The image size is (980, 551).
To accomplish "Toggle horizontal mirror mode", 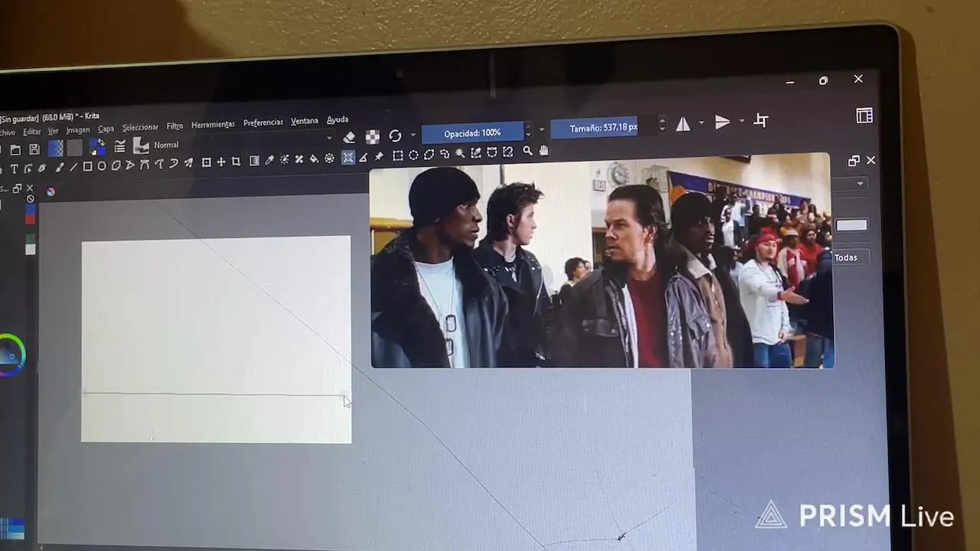I will click(683, 124).
